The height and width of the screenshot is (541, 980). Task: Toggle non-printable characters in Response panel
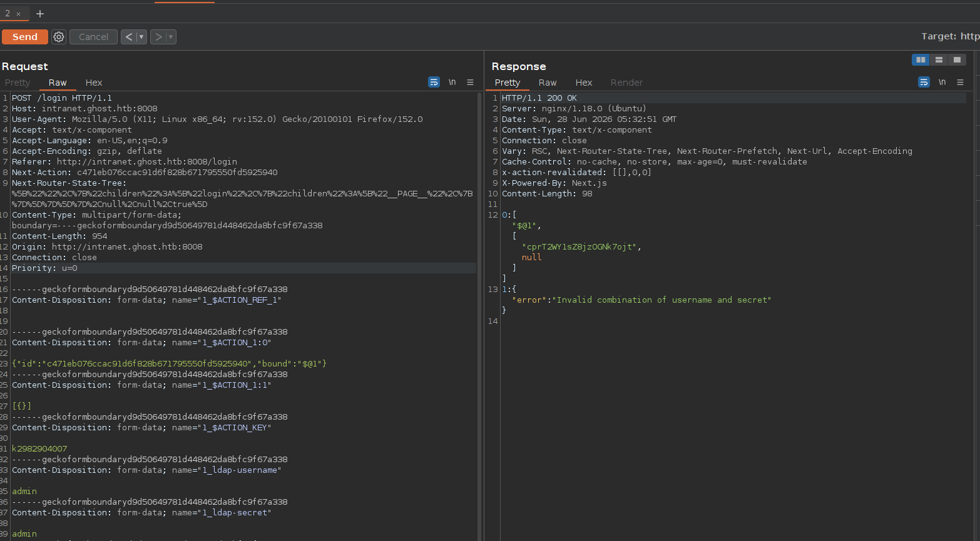pos(942,82)
